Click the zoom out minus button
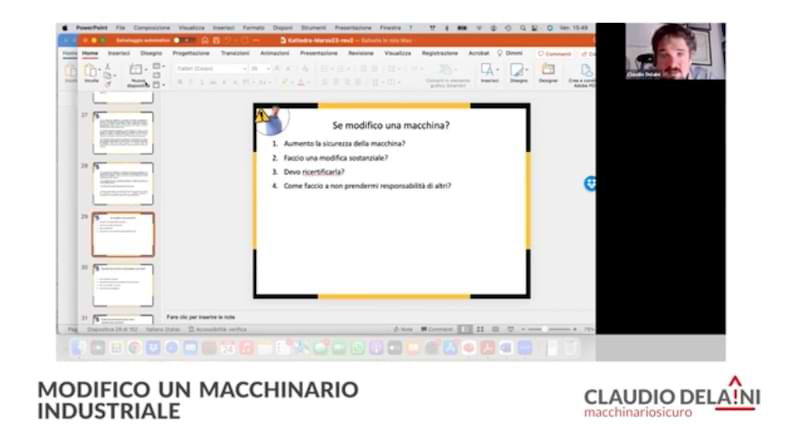Image resolution: width=786 pixels, height=434 pixels. pos(523,329)
